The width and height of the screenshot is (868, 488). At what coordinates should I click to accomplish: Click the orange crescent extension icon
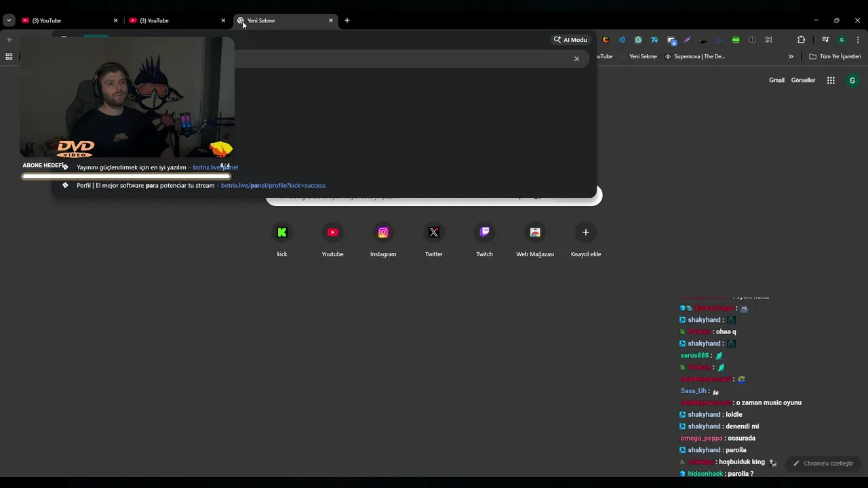[x=606, y=39]
